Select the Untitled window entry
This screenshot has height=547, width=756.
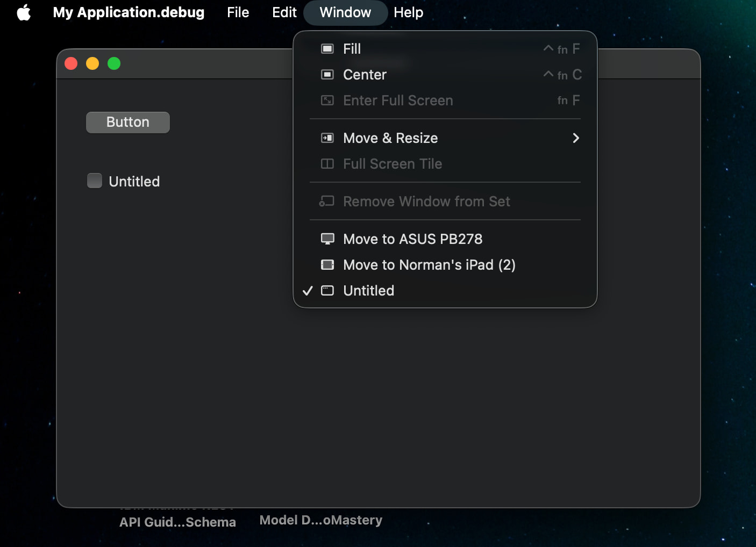(x=445, y=291)
